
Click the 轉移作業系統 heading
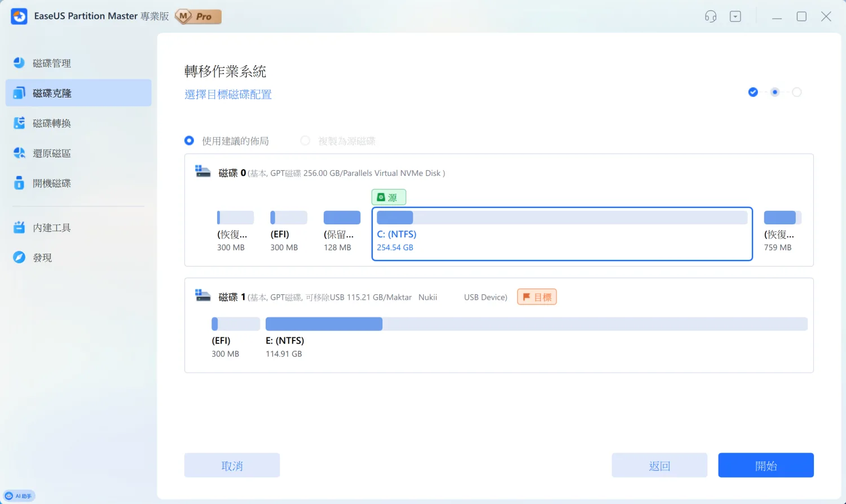225,71
